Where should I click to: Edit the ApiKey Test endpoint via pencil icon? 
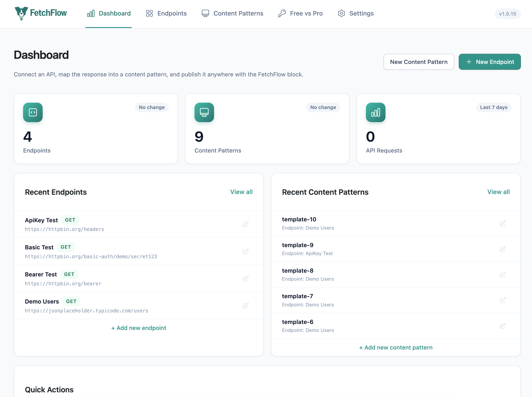point(245,224)
